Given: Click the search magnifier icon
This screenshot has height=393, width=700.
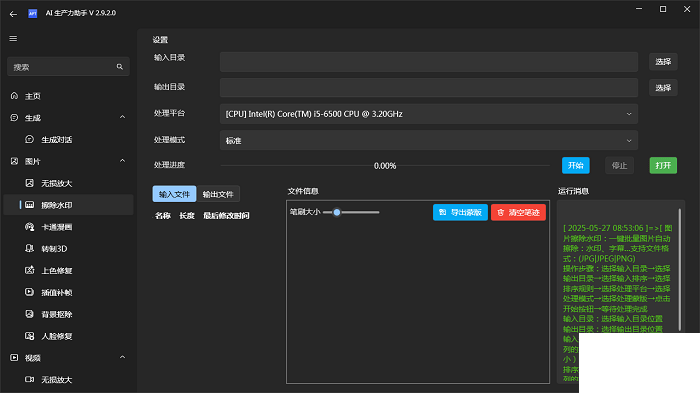Looking at the screenshot, I should coord(120,67).
